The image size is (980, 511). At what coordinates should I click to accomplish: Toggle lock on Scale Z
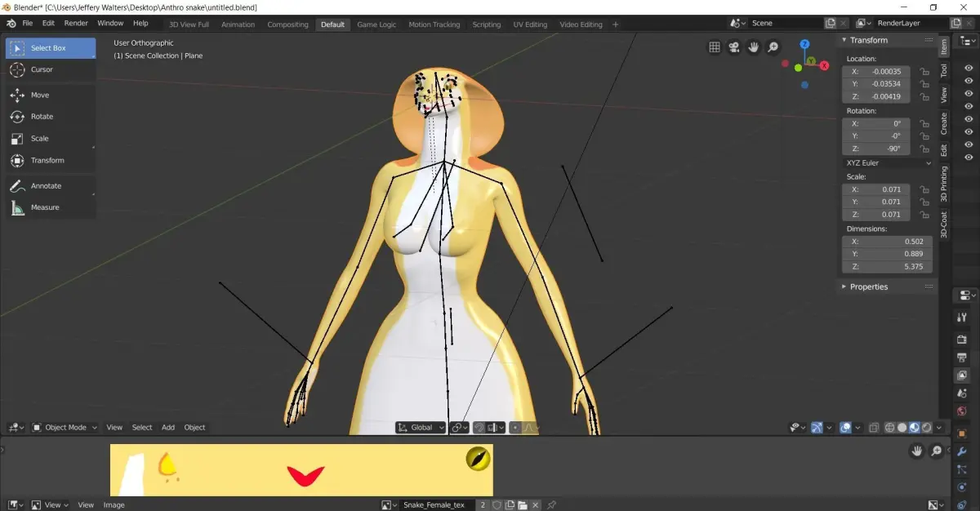click(924, 215)
